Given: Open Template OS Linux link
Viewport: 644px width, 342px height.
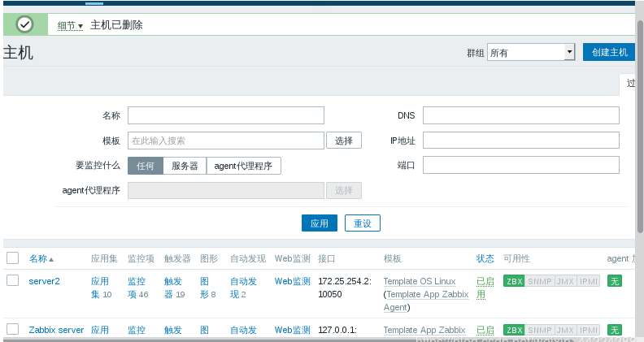Looking at the screenshot, I should pos(420,281).
